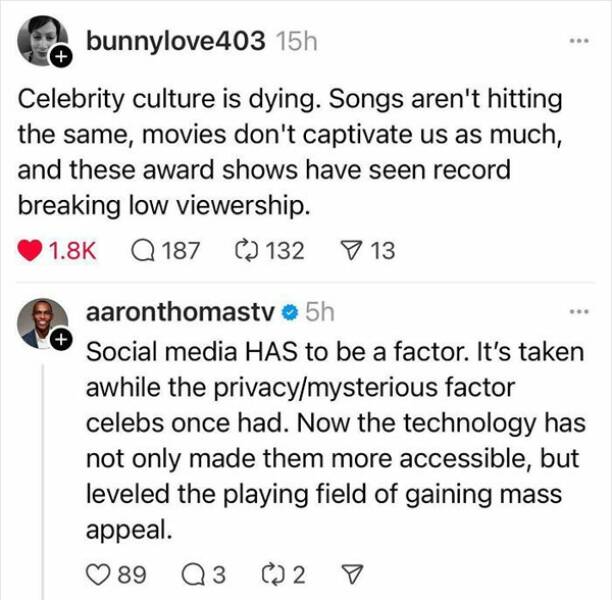Screen dimensions: 612x600
Task: Follow bunnylove403 using the plus badge
Action: tap(60, 58)
